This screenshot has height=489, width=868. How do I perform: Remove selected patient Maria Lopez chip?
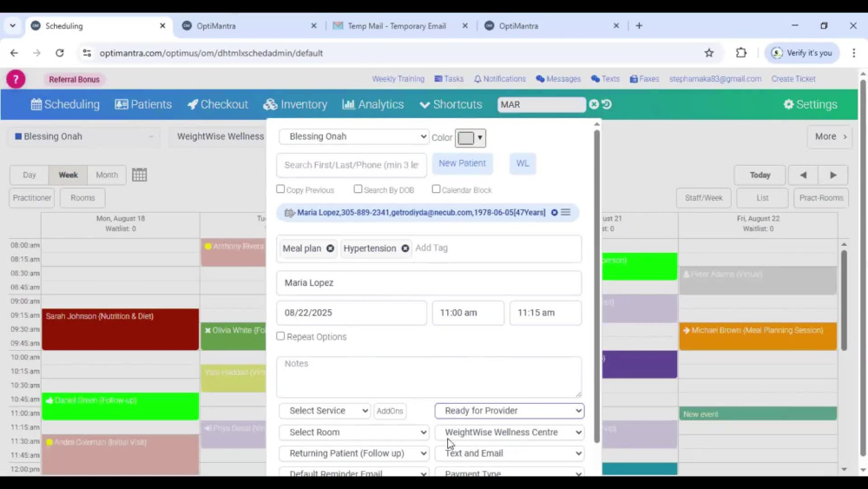tap(554, 213)
